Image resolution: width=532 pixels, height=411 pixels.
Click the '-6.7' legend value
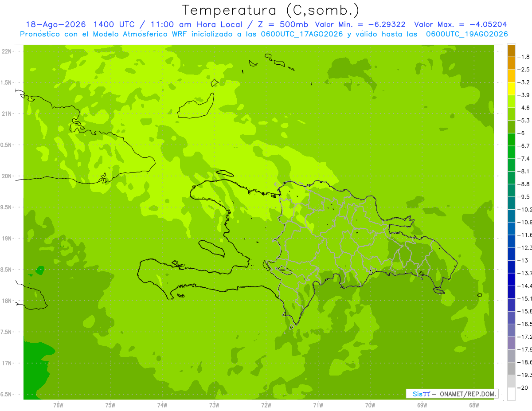(x=524, y=146)
